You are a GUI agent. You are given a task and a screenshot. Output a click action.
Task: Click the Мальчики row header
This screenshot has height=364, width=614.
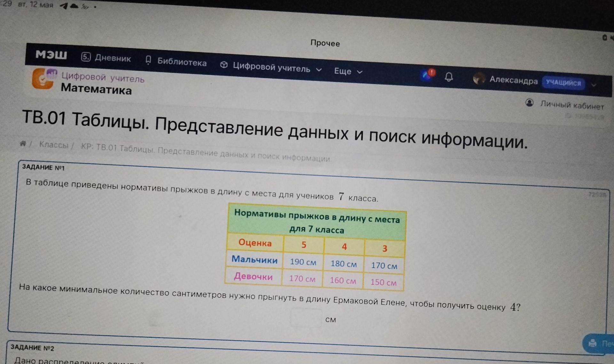pyautogui.click(x=255, y=259)
